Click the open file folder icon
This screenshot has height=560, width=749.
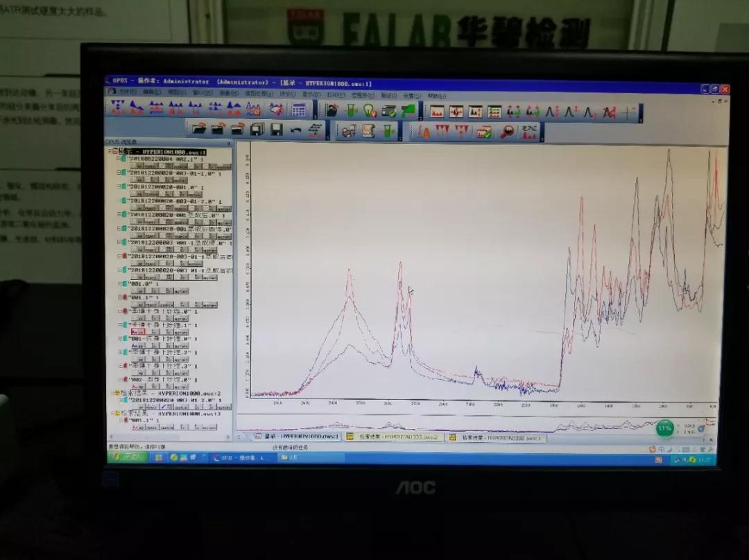click(x=199, y=129)
